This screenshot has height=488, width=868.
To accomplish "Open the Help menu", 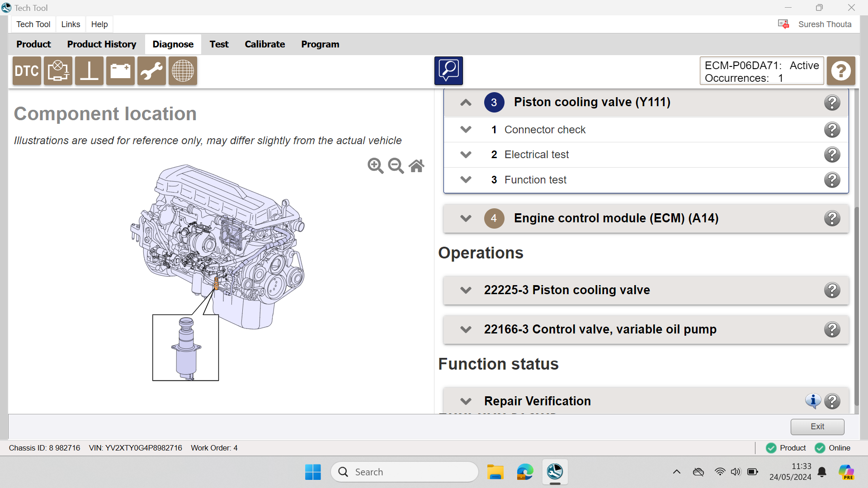I will pyautogui.click(x=99, y=24).
